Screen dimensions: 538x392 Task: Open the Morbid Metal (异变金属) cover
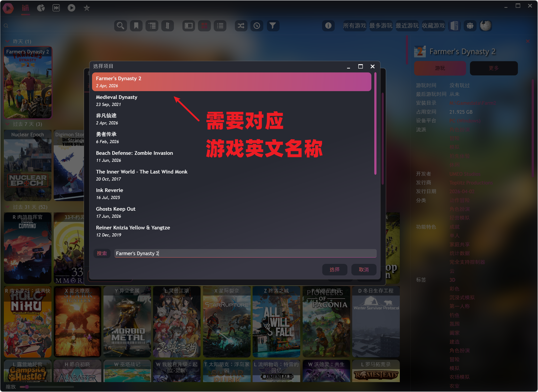point(127,322)
